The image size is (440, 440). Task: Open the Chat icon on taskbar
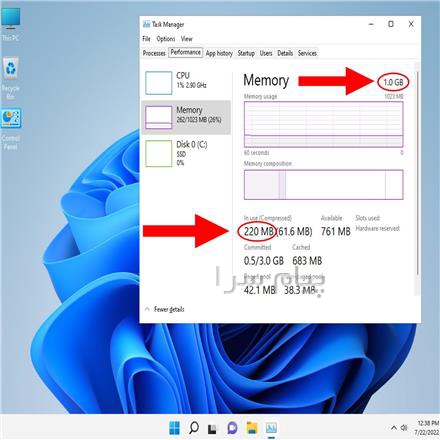(232, 428)
